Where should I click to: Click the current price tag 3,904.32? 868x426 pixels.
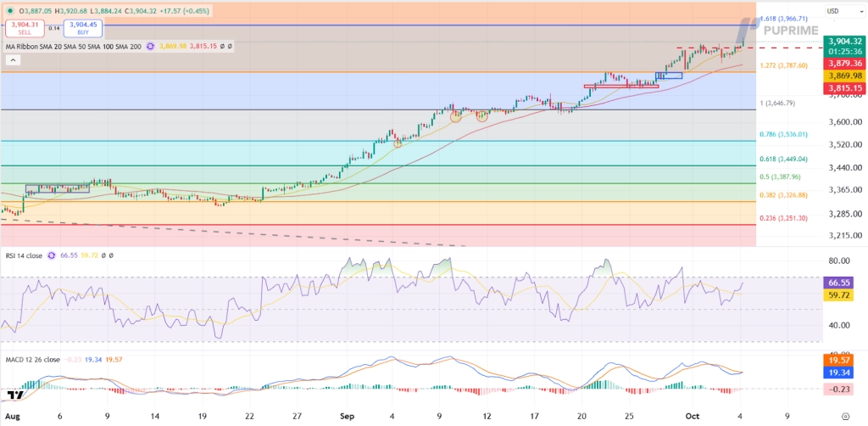pos(843,40)
